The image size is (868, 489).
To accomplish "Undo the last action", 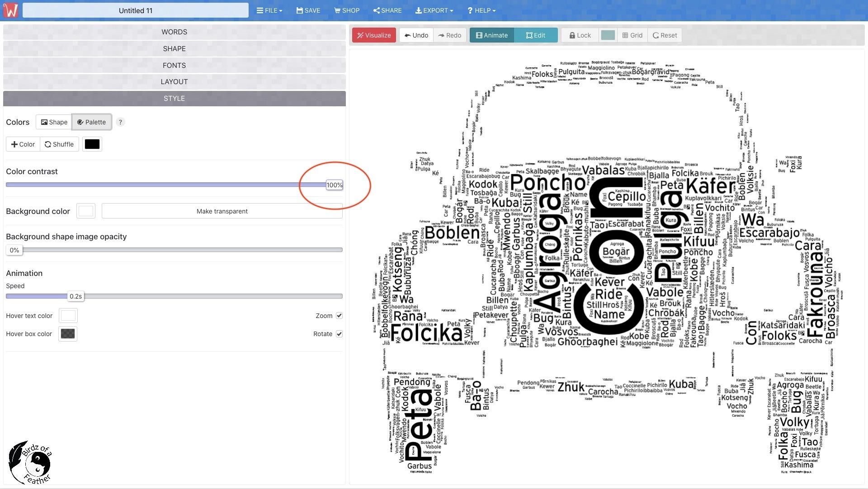I will click(x=416, y=35).
